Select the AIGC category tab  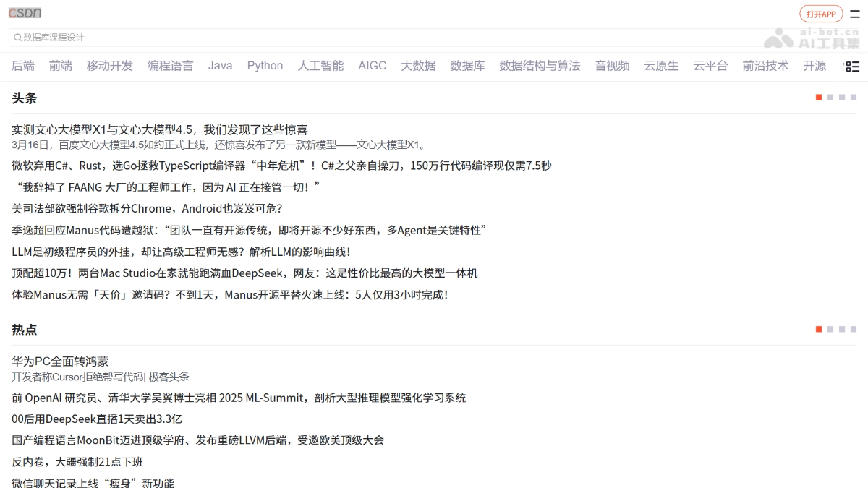click(373, 66)
